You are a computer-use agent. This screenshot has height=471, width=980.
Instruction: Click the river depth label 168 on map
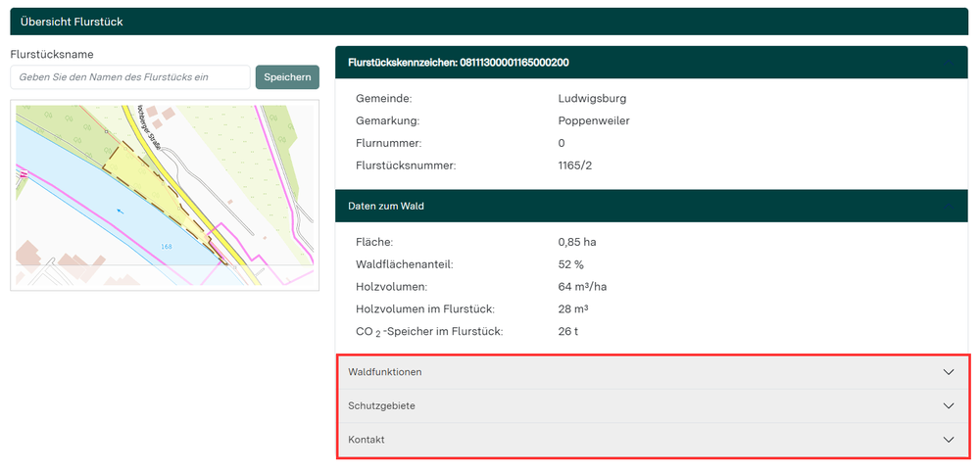[x=167, y=247]
